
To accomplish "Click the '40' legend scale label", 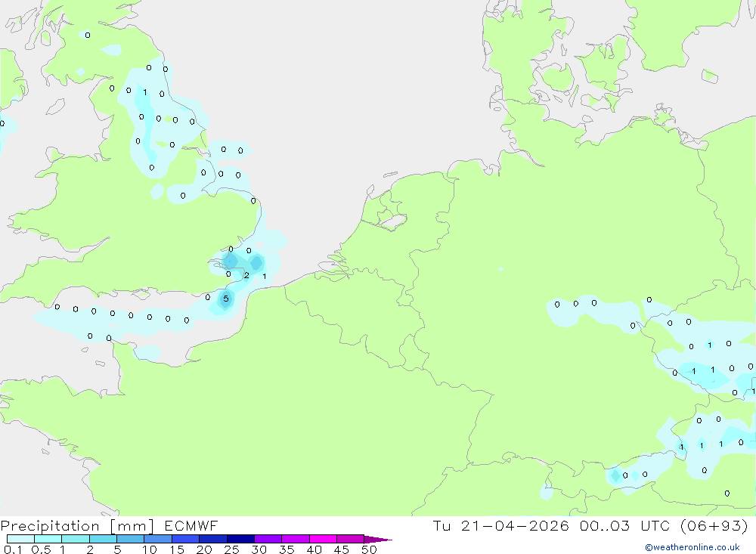I will point(314,549).
